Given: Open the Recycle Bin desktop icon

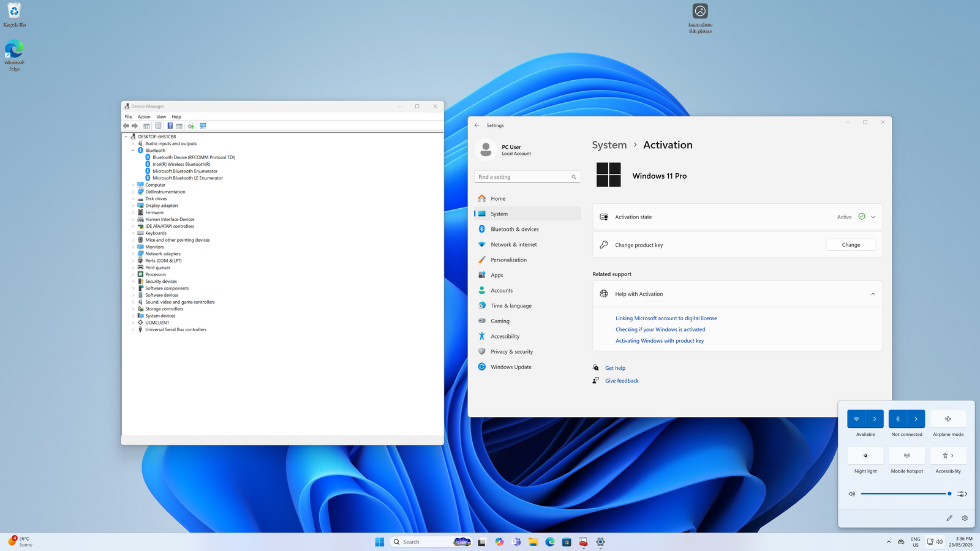Looking at the screenshot, I should (x=14, y=15).
